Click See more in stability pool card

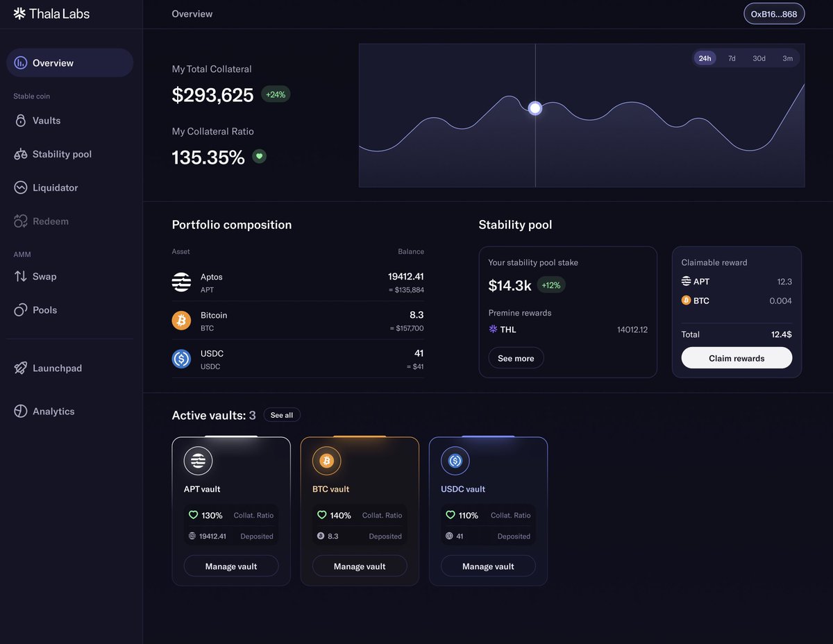point(516,358)
